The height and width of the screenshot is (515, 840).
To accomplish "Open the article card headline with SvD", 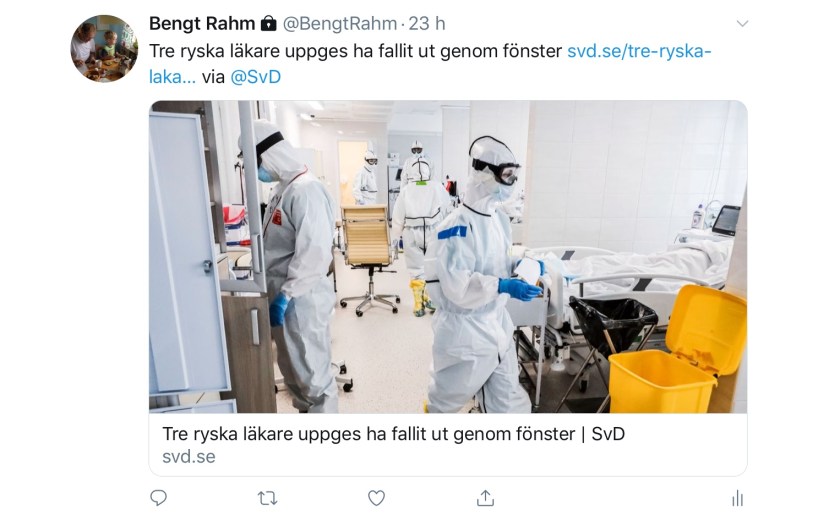I will point(394,434).
